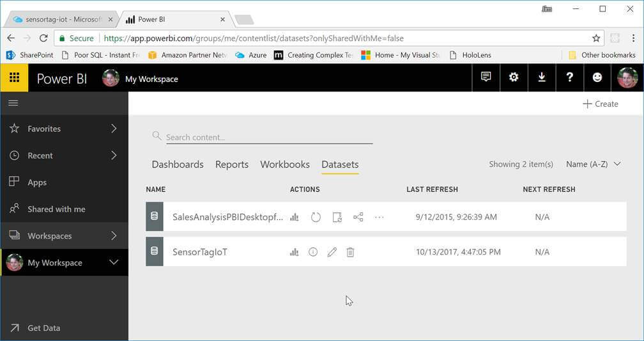The width and height of the screenshot is (644, 341).
Task: Bookmark this page with the star icon
Action: point(596,38)
